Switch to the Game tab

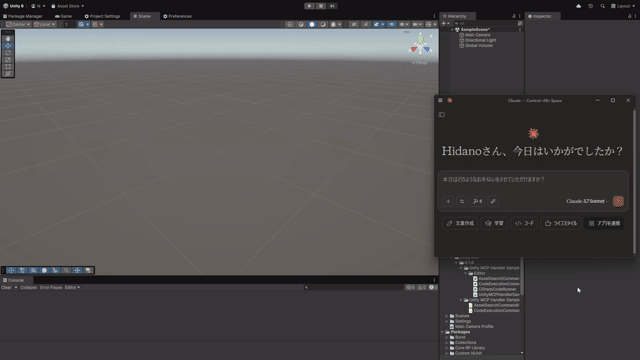point(63,16)
